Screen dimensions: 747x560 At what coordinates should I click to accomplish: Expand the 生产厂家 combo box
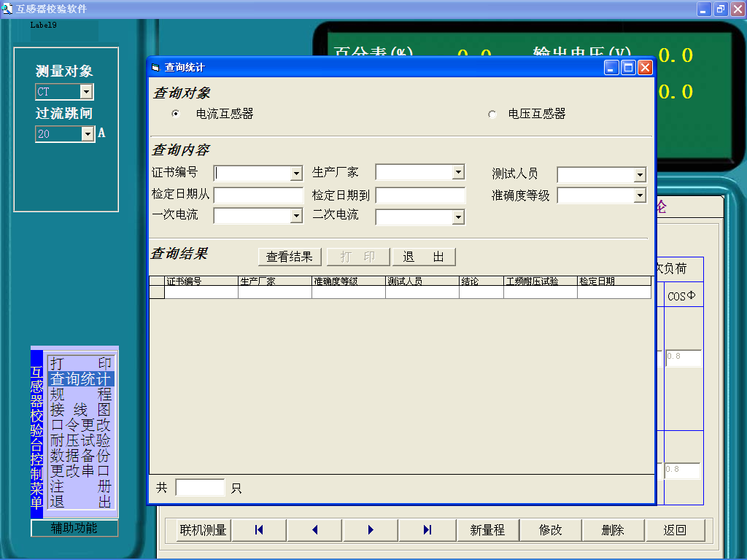pos(458,172)
